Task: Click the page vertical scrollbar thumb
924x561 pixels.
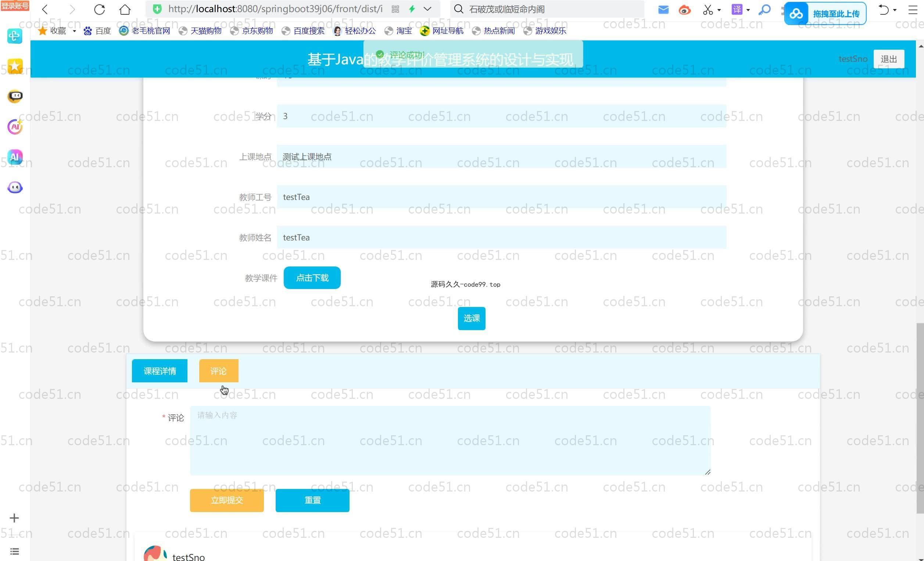Action: [x=920, y=418]
